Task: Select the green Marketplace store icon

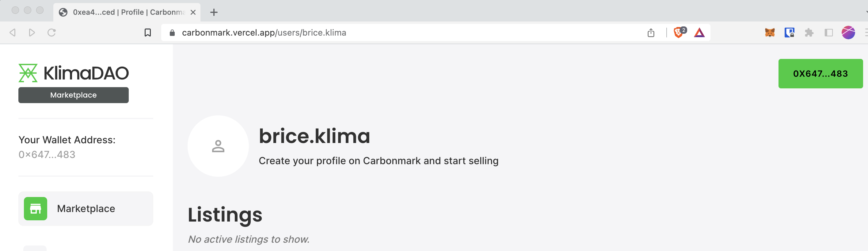Action: (35, 208)
